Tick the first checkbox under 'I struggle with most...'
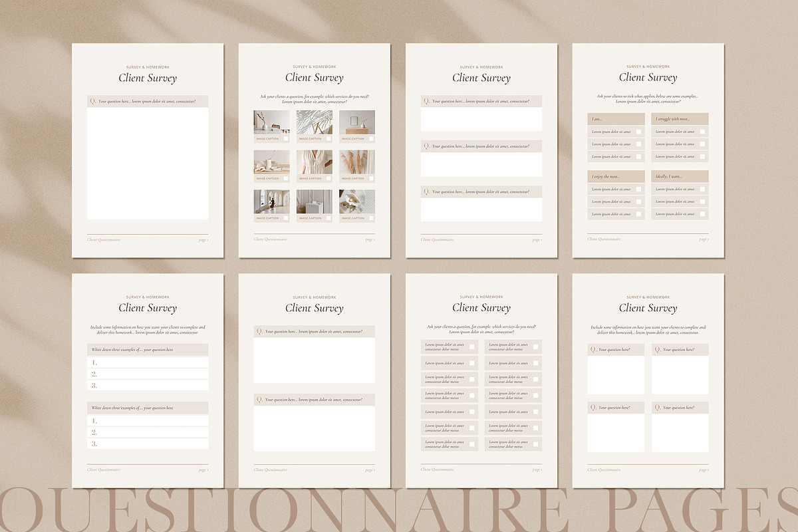The width and height of the screenshot is (798, 532). (x=702, y=132)
